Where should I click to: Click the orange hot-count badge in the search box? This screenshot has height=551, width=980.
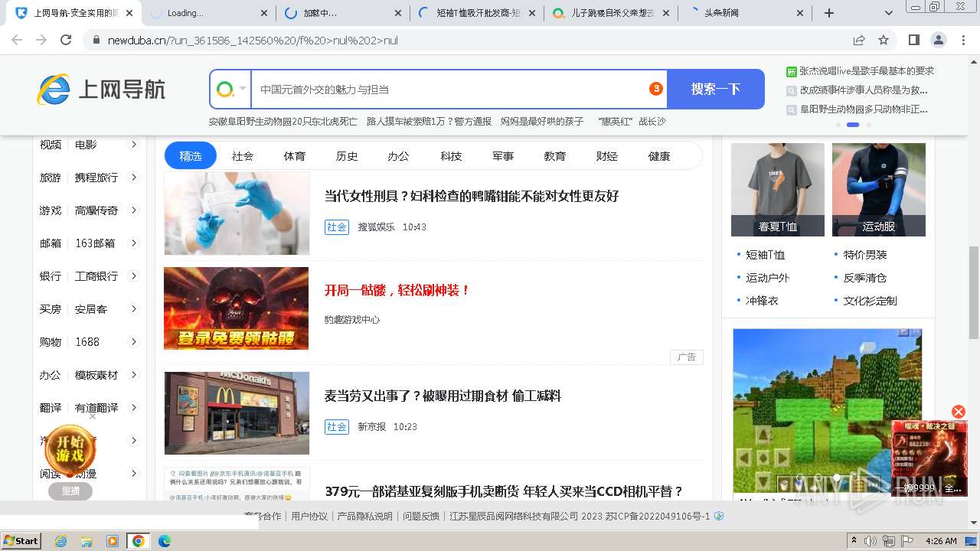pos(656,89)
